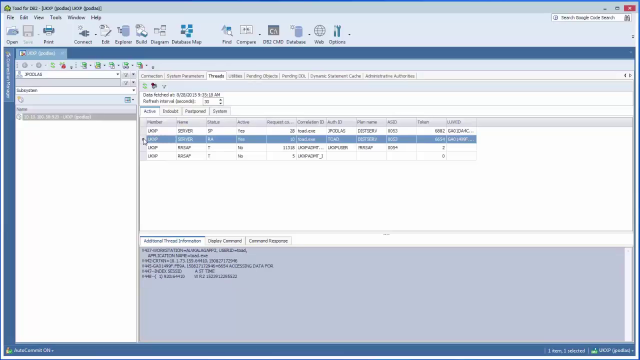Open the Help menu
This screenshot has height=360, width=640.
pos(96,18)
